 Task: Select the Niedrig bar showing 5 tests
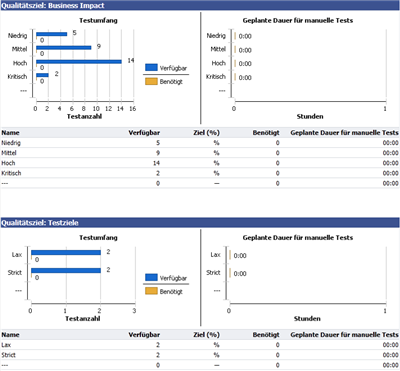pyautogui.click(x=52, y=34)
